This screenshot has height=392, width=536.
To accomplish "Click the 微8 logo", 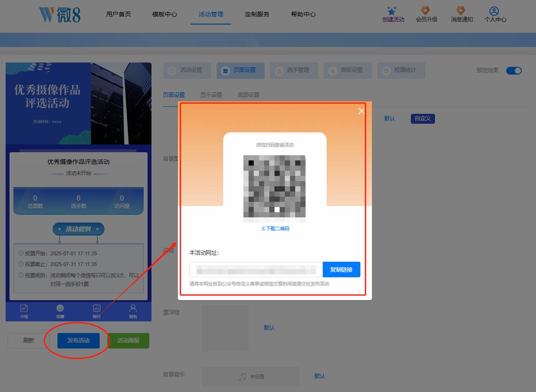I will 60,14.
